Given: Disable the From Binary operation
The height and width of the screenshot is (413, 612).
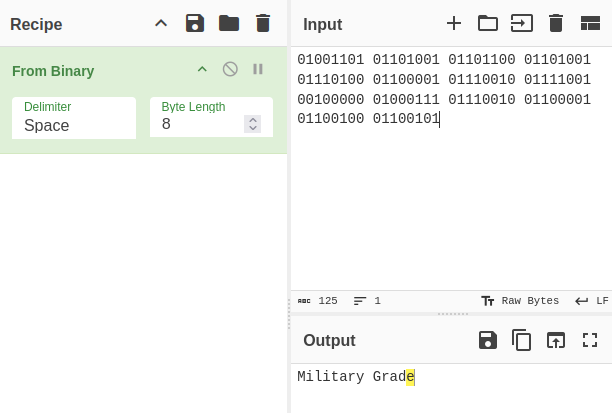Looking at the screenshot, I should (230, 69).
